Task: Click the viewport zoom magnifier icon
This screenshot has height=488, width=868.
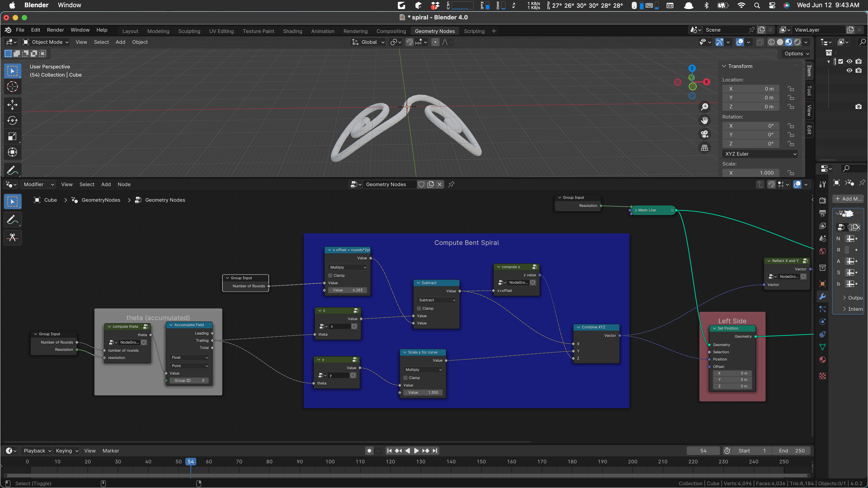Action: [705, 107]
